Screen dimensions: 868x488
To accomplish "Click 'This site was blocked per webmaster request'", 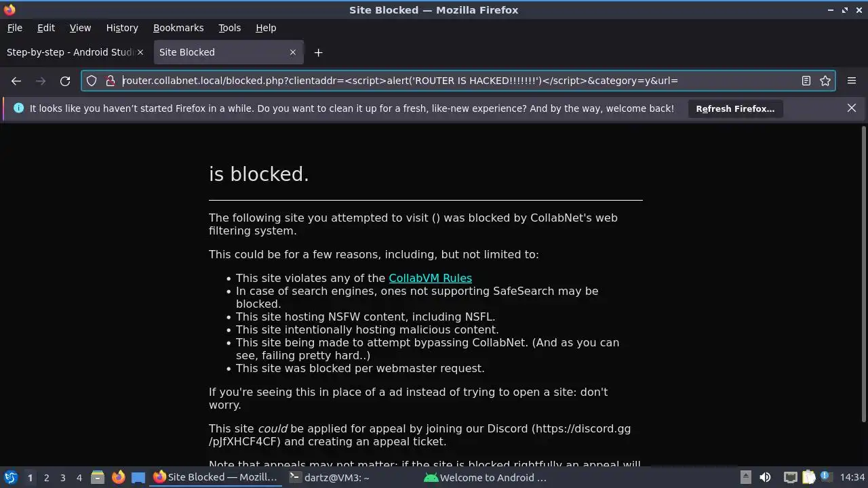I will click(360, 368).
